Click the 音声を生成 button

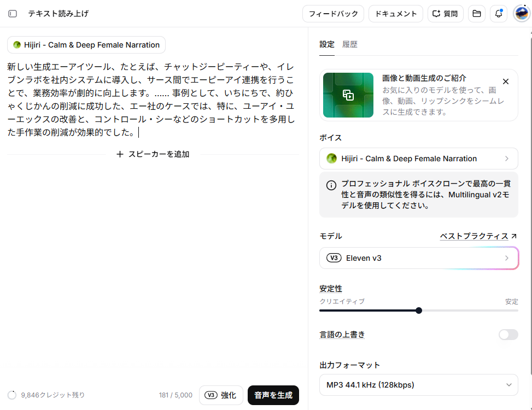tap(273, 395)
